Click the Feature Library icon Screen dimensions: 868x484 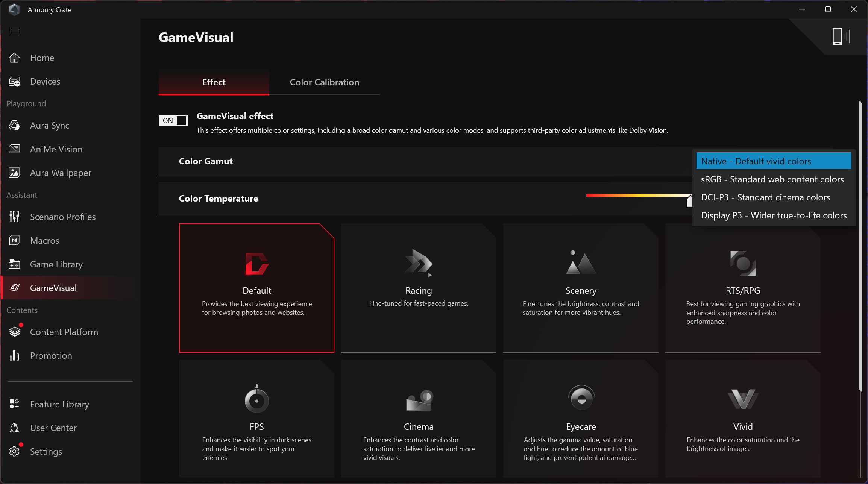[x=14, y=404]
